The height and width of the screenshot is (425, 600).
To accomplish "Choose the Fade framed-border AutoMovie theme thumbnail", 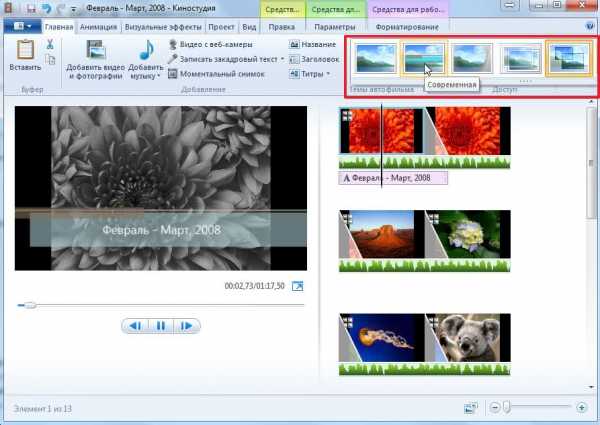I will click(x=520, y=58).
